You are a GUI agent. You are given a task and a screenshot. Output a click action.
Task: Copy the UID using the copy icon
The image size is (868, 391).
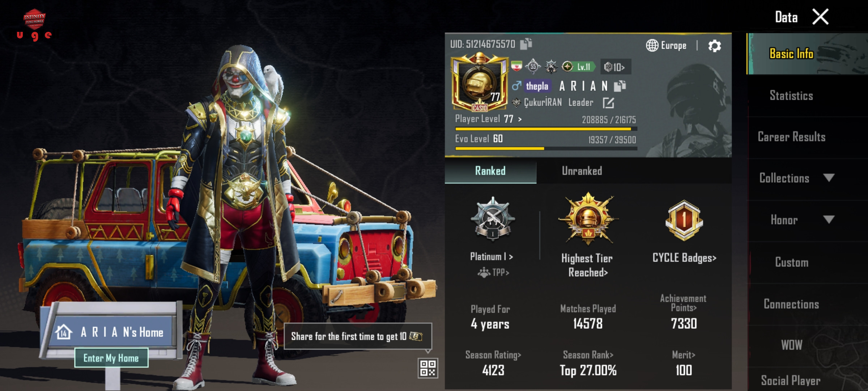point(526,44)
